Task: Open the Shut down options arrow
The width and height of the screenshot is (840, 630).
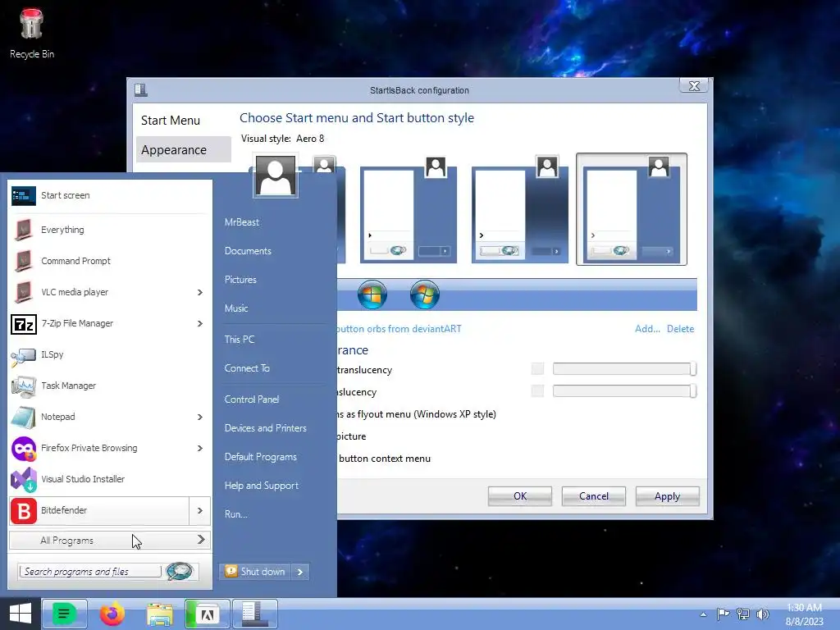Action: (300, 572)
